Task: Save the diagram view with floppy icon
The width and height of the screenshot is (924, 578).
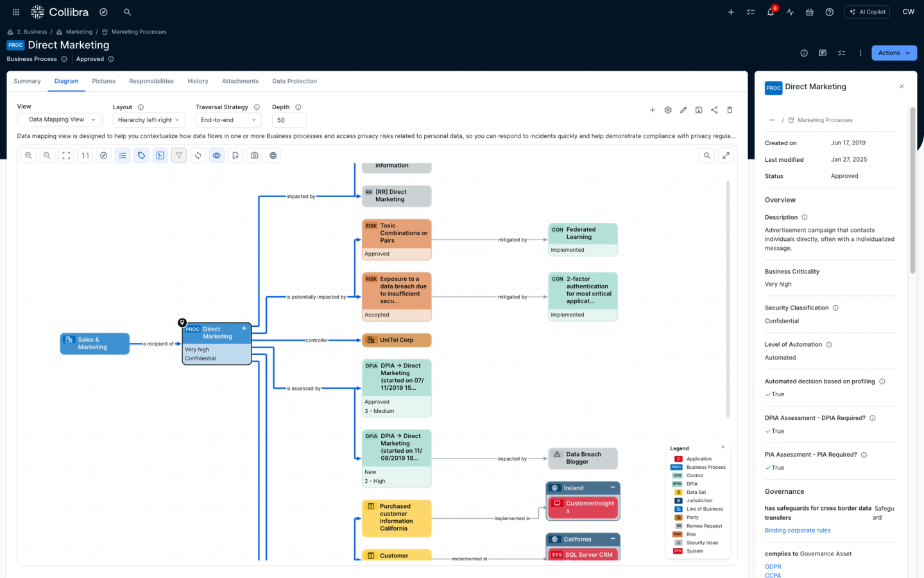Action: (x=699, y=110)
